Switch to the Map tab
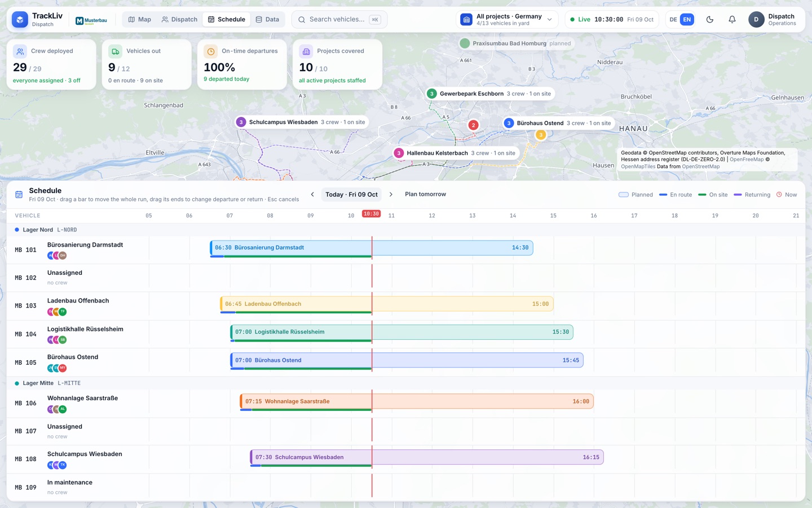The height and width of the screenshot is (508, 812). (139, 19)
